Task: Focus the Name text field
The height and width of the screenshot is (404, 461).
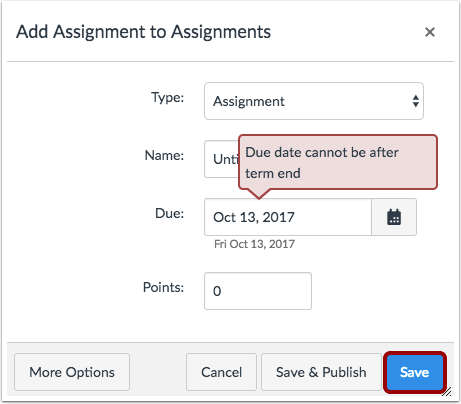Action: (x=221, y=159)
